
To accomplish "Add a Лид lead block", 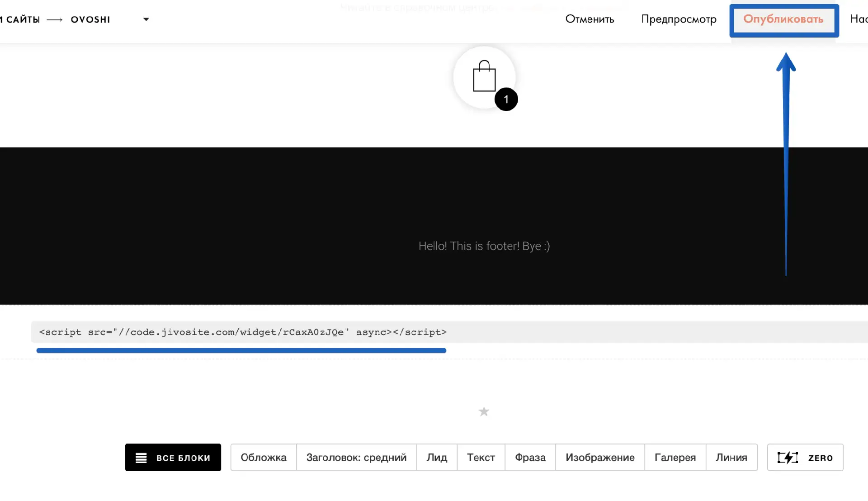I will click(437, 458).
